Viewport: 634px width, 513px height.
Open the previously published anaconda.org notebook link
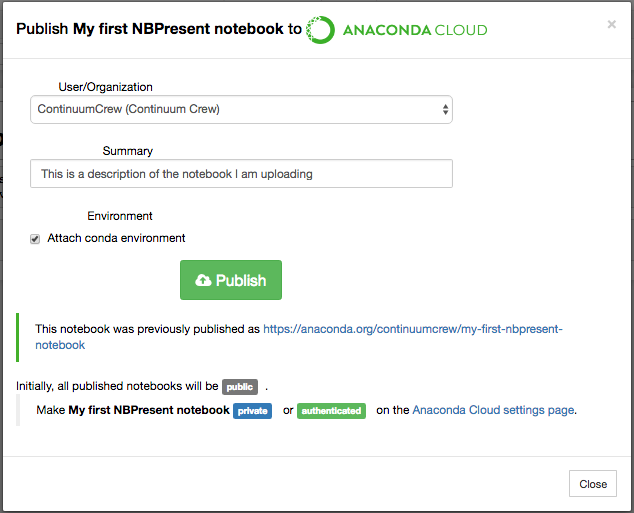coord(298,337)
